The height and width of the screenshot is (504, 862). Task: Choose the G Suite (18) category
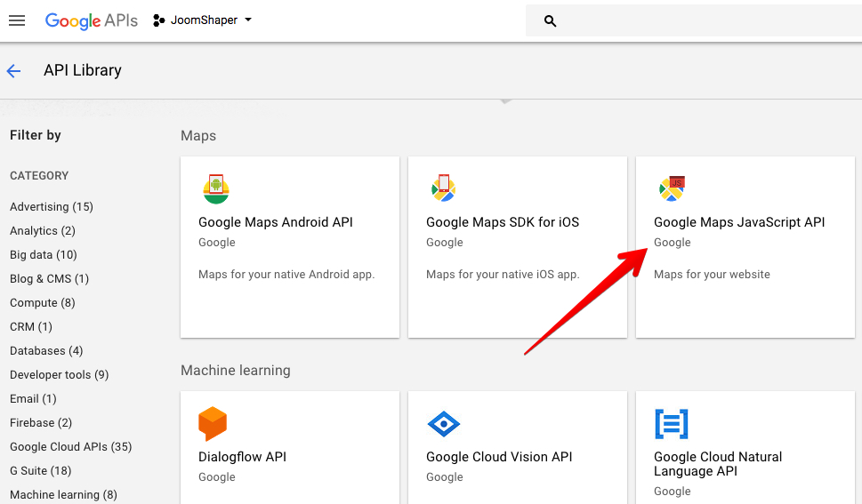pyautogui.click(x=41, y=471)
